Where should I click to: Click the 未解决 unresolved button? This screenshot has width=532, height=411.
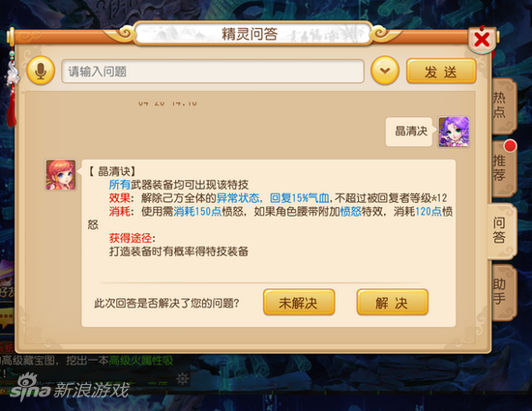point(299,302)
